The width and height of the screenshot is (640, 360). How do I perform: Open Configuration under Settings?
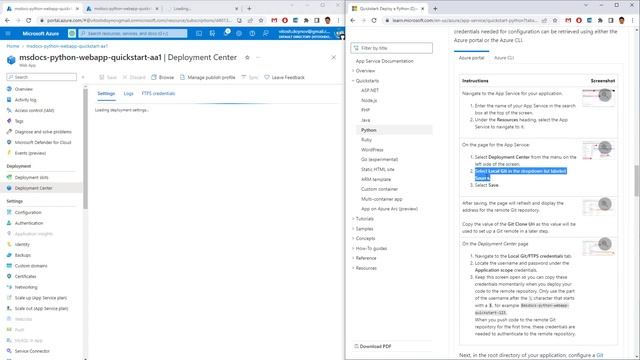(28, 213)
